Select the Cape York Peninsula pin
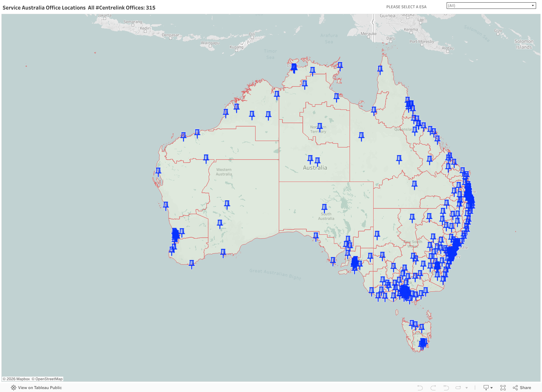This screenshot has height=392, width=542. click(x=380, y=69)
